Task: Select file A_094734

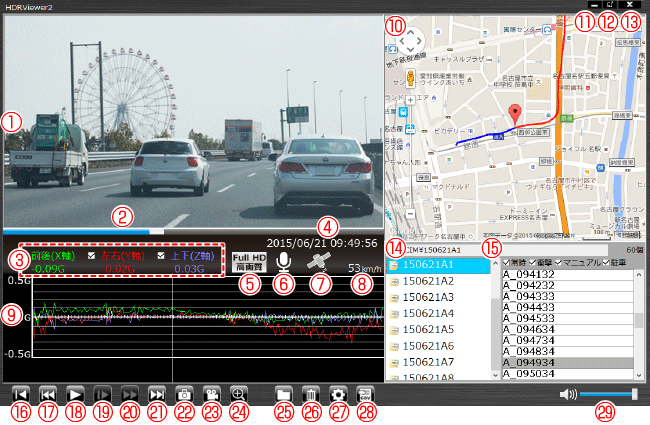Action: click(568, 340)
